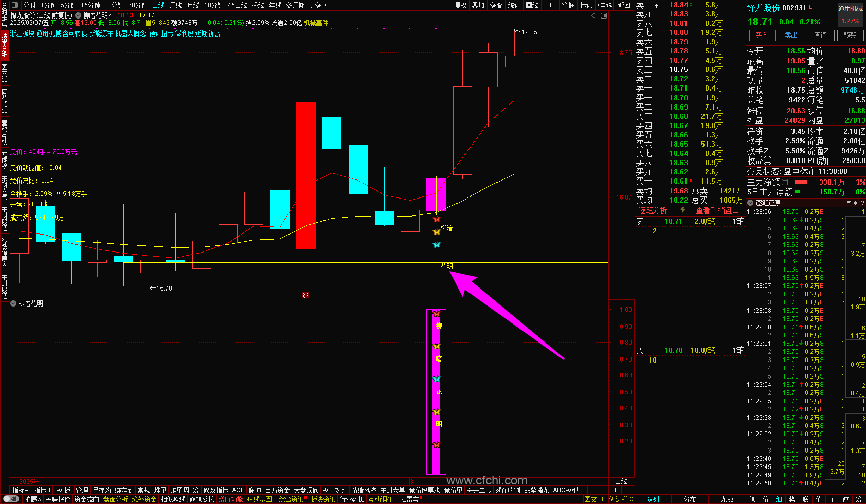The image size is (866, 504).
Task: Open the 技术分析 left sidebar tab
Action: (x=5, y=45)
